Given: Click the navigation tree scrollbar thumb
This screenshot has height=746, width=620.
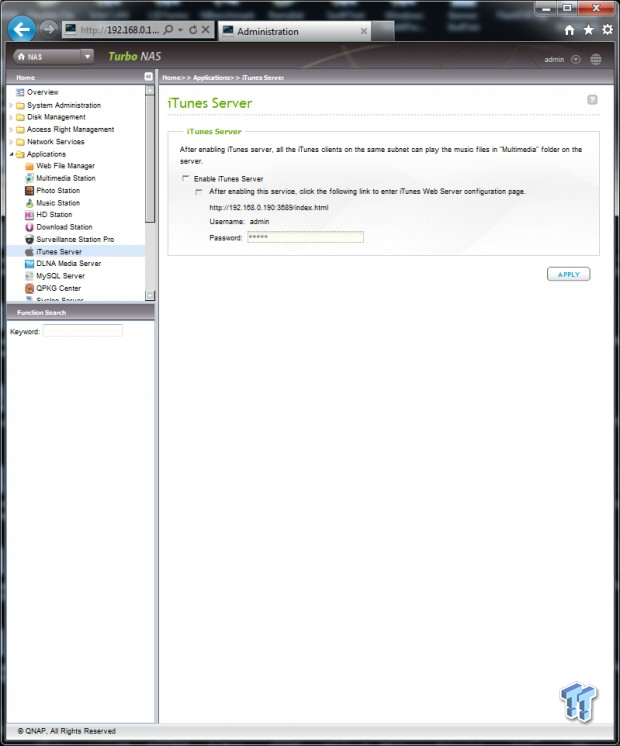Looking at the screenshot, I should point(150,158).
